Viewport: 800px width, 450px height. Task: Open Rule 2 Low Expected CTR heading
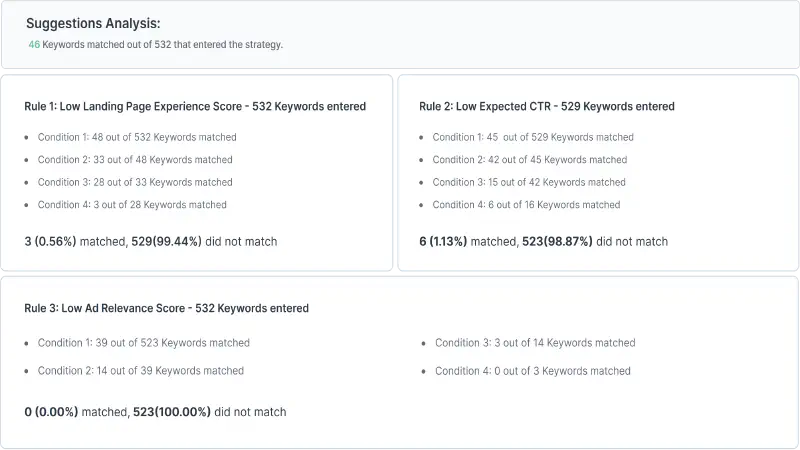547,106
